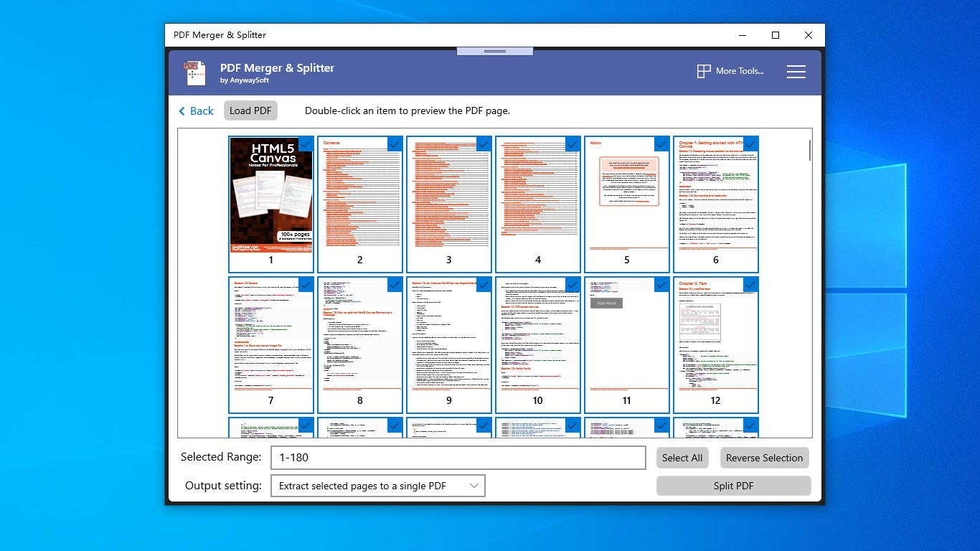Toggle the checkmark on page 11
Image resolution: width=980 pixels, height=551 pixels.
pos(661,284)
